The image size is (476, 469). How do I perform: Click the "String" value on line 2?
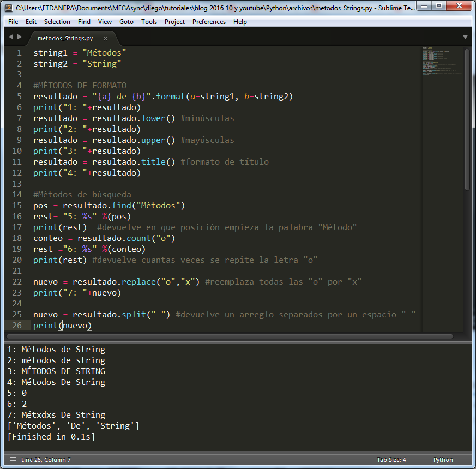pyautogui.click(x=102, y=64)
